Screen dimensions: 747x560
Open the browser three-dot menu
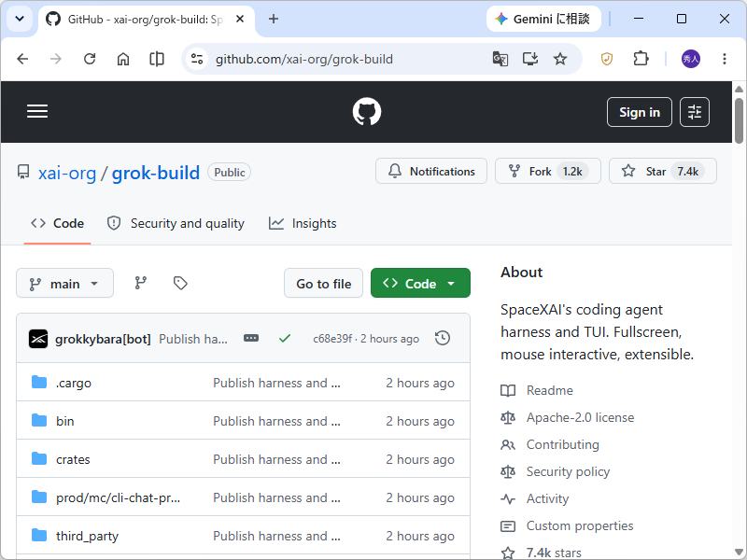[x=725, y=59]
